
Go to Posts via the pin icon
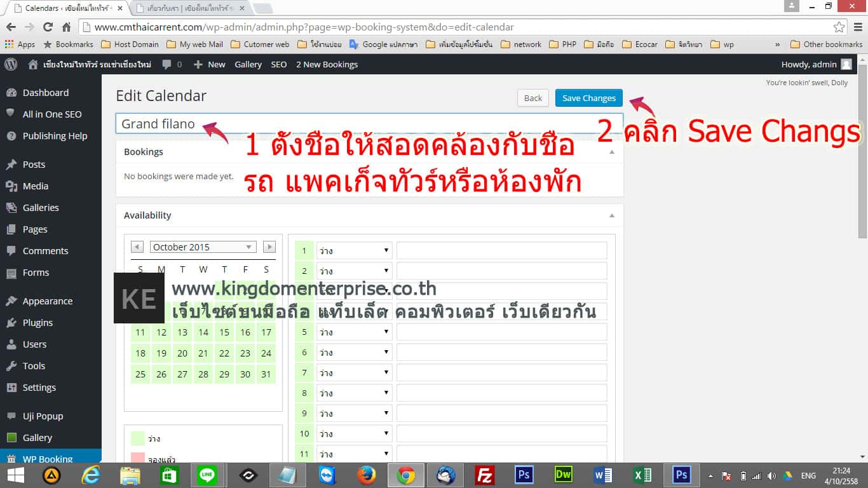click(x=11, y=165)
